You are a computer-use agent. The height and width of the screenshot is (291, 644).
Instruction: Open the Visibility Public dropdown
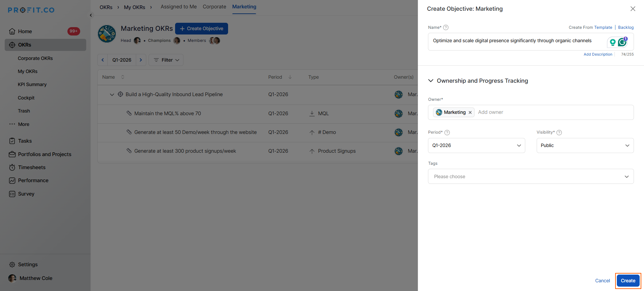585,145
